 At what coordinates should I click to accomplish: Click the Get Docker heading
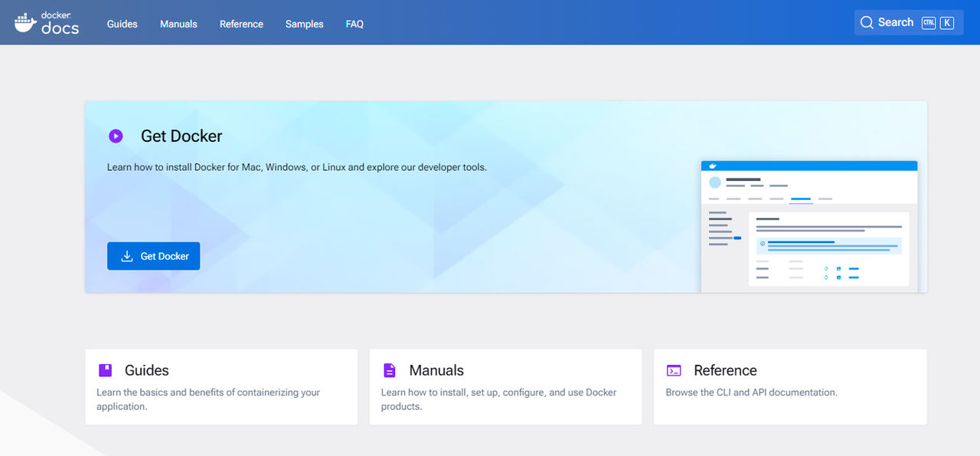pos(181,136)
